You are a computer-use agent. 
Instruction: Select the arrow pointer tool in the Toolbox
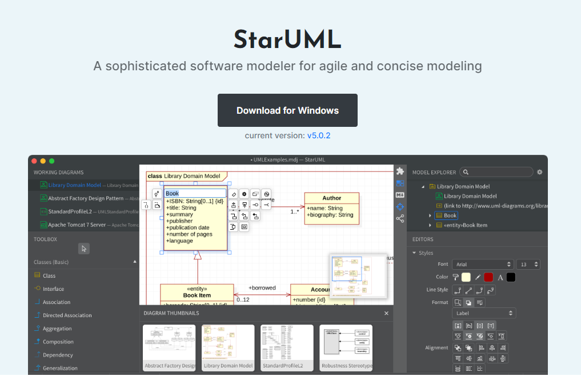(84, 249)
